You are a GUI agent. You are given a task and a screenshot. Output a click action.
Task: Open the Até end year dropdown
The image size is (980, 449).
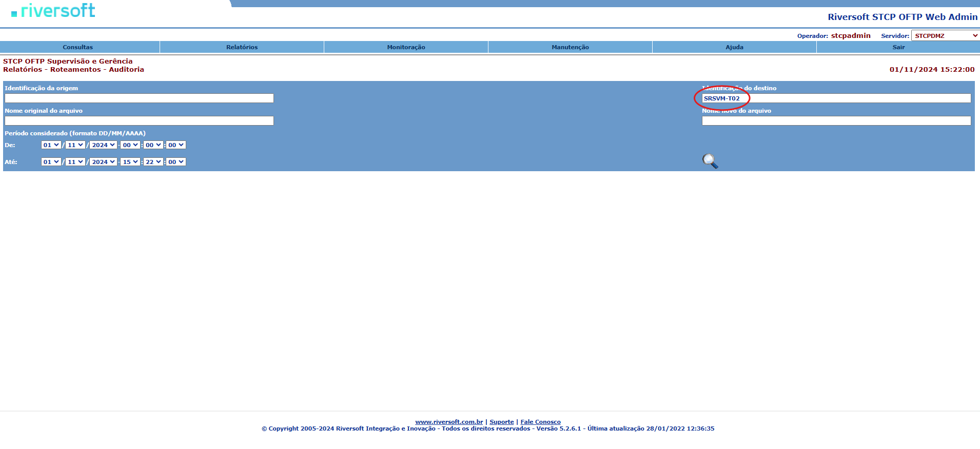pos(103,162)
